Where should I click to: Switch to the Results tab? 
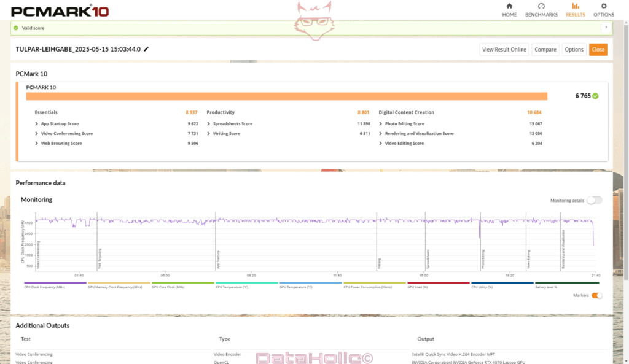(x=575, y=10)
